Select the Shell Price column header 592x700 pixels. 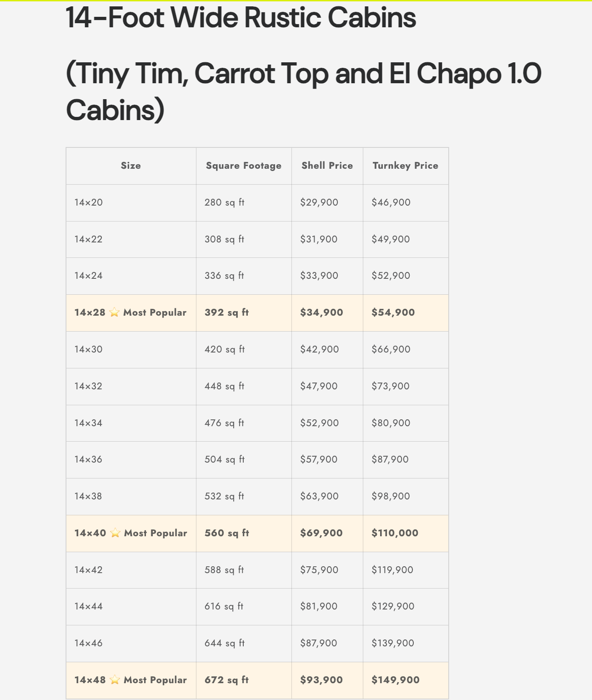click(327, 166)
